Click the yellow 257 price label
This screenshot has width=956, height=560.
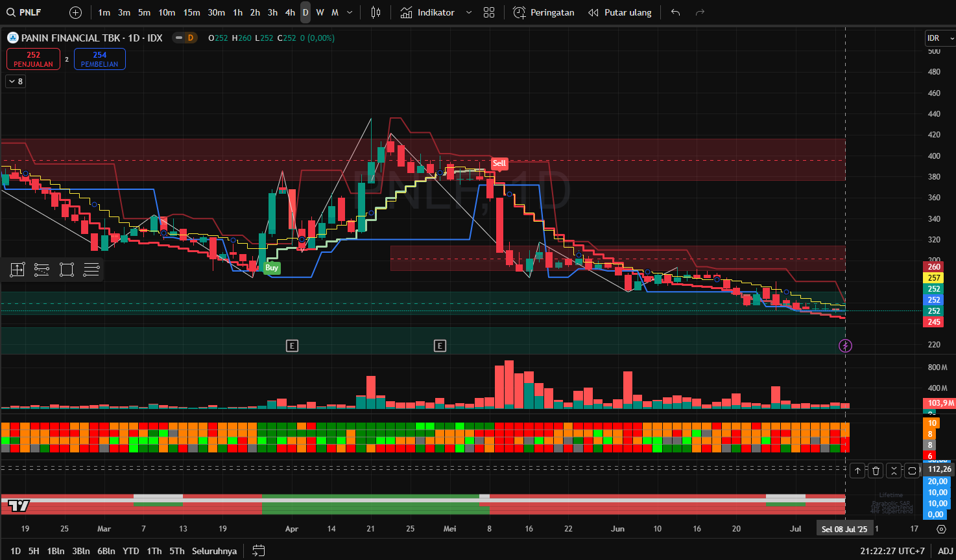coord(933,278)
